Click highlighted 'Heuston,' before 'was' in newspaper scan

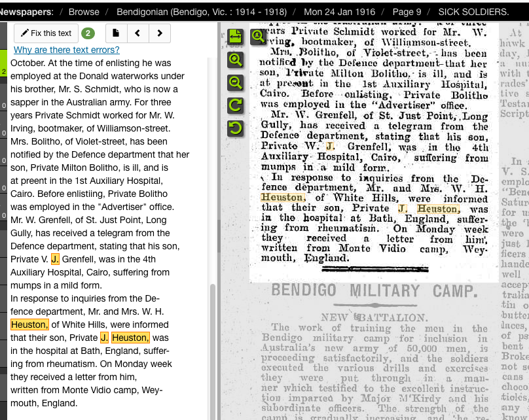click(439, 209)
